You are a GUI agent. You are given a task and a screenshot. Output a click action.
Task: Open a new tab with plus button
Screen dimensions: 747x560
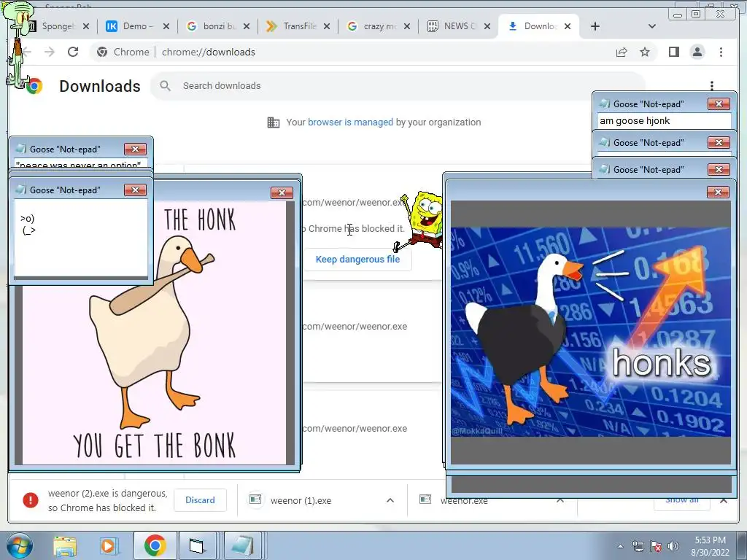[x=595, y=26]
